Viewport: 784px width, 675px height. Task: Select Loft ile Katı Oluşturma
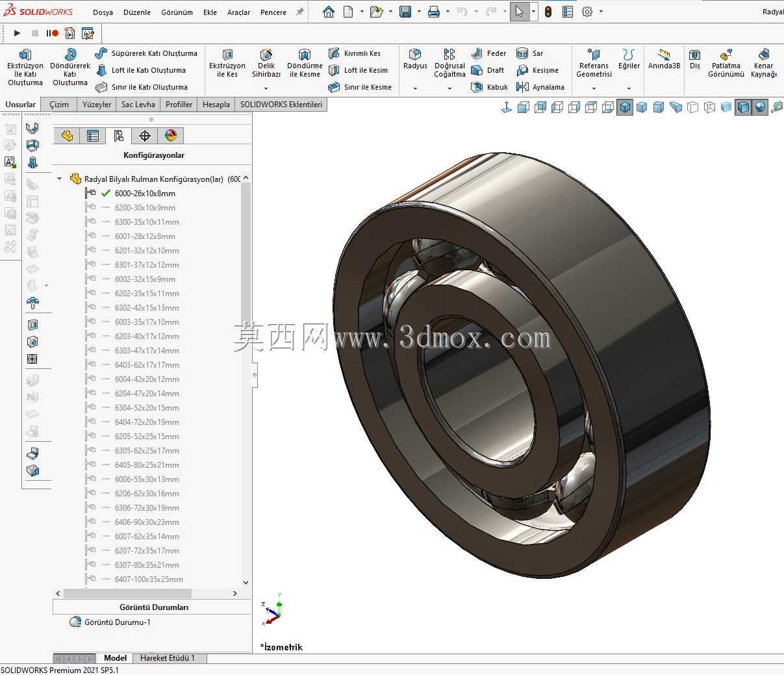[141, 70]
